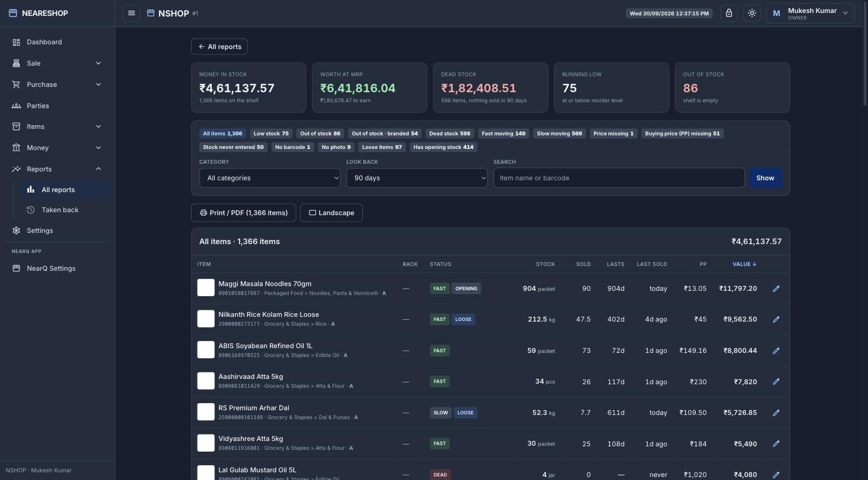Click the lock screen icon
868x480 pixels.
(729, 13)
